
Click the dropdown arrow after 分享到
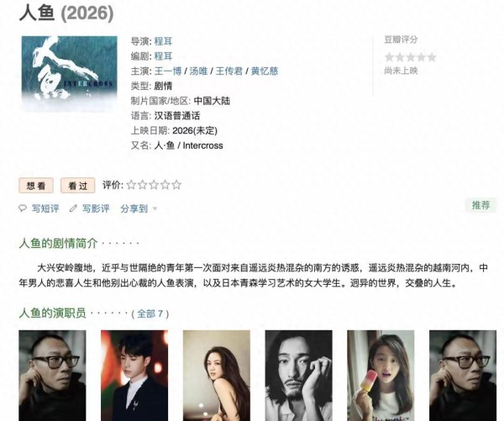[x=155, y=209]
